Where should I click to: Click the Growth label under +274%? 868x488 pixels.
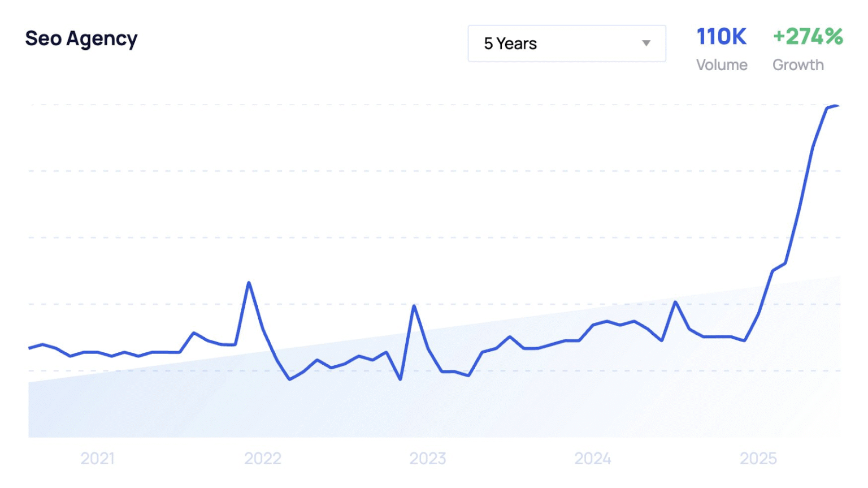click(798, 65)
